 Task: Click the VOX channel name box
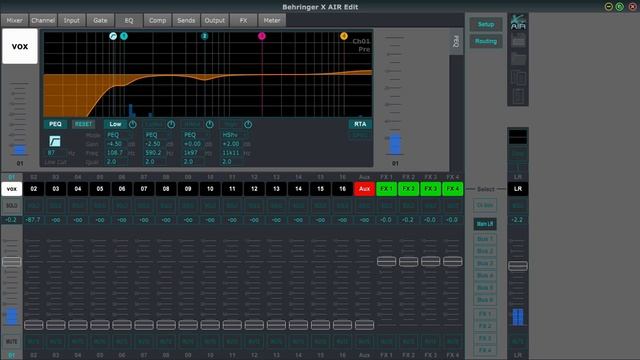point(20,46)
